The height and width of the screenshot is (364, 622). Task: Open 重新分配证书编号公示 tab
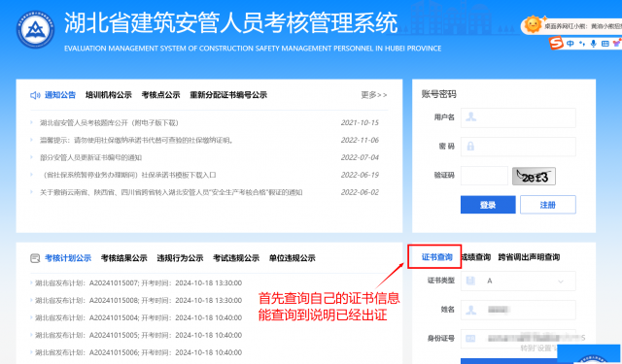click(x=228, y=95)
